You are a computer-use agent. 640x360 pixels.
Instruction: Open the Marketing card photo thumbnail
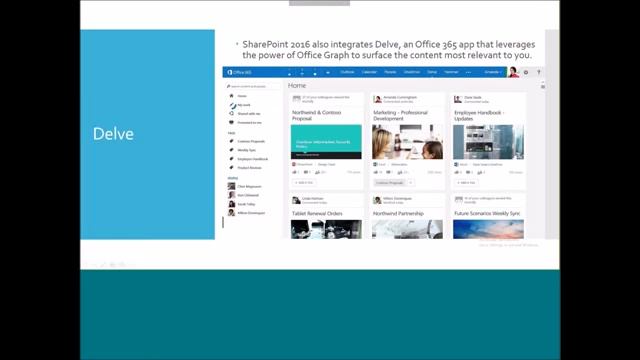[407, 142]
